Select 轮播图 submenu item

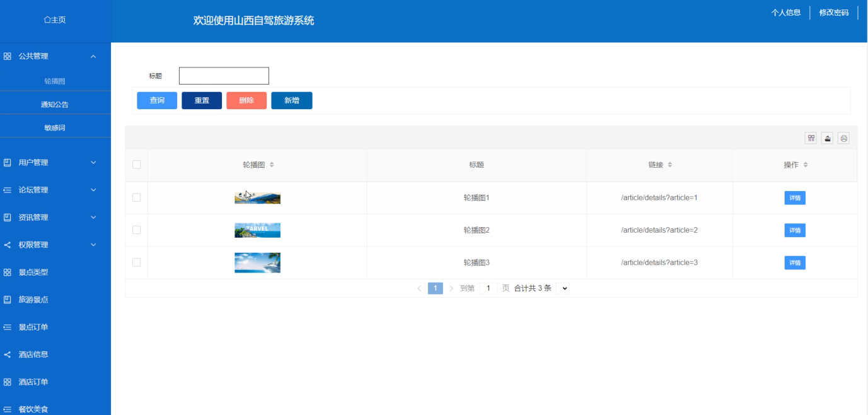tap(55, 81)
